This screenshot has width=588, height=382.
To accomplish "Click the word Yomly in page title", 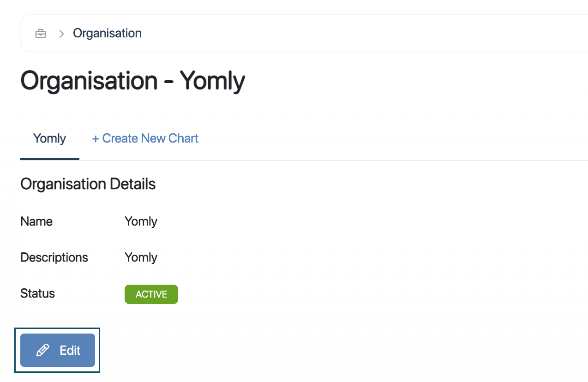I will pos(212,81).
